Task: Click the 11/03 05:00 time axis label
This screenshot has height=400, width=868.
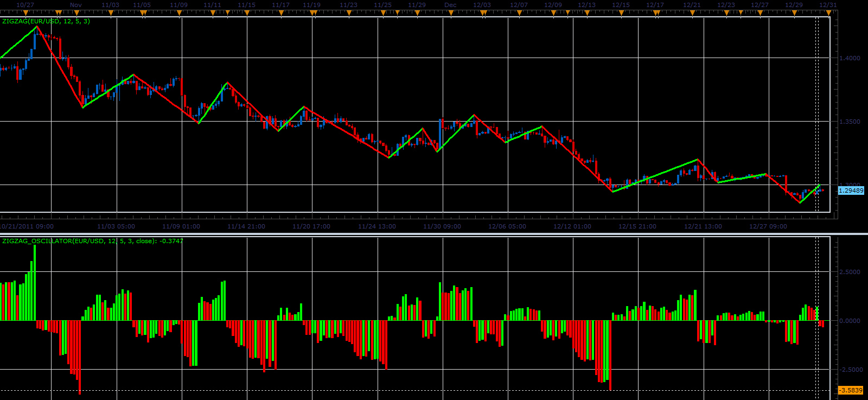Action: click(116, 226)
